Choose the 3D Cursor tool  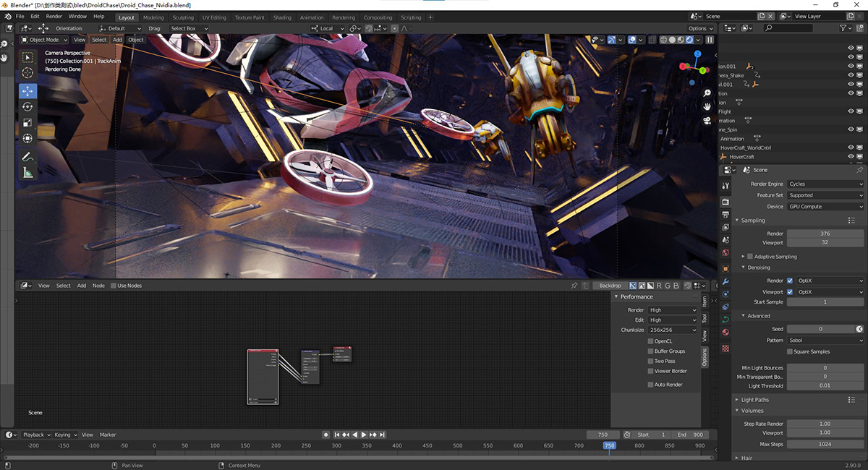pyautogui.click(x=27, y=73)
